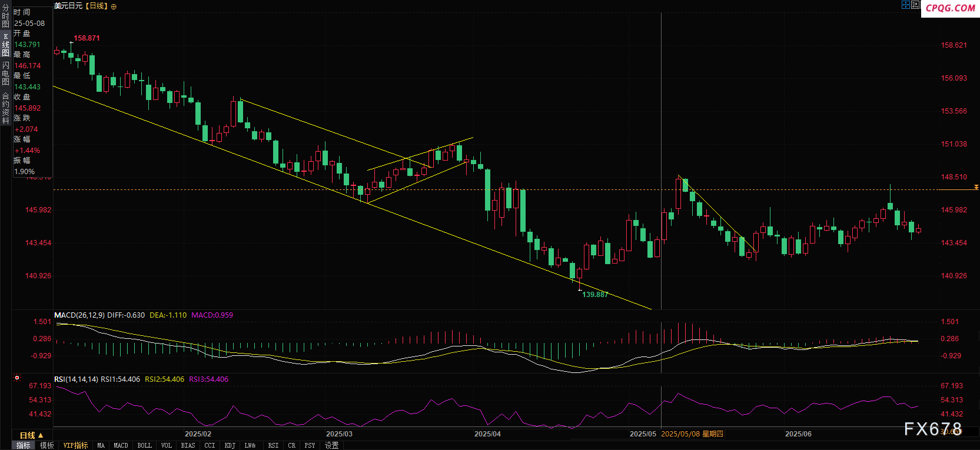Click the chart measurement tool icon
Viewport: 980px width, 450px height.
click(915, 5)
